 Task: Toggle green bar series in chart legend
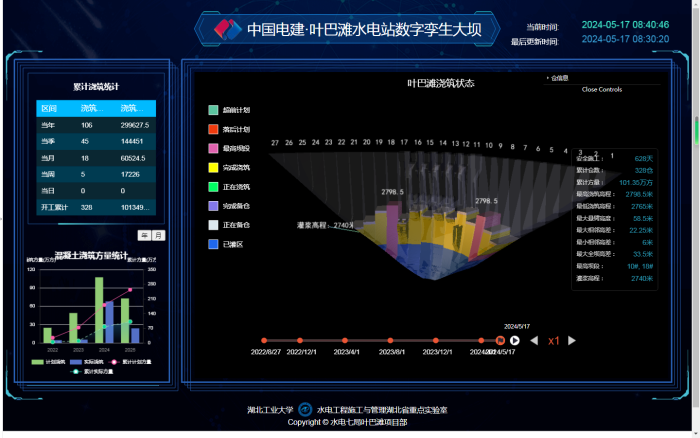48,362
